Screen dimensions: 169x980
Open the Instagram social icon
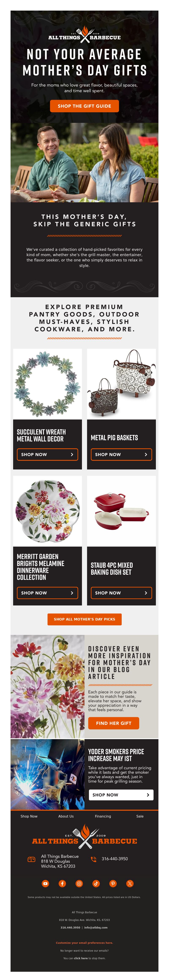point(79,884)
